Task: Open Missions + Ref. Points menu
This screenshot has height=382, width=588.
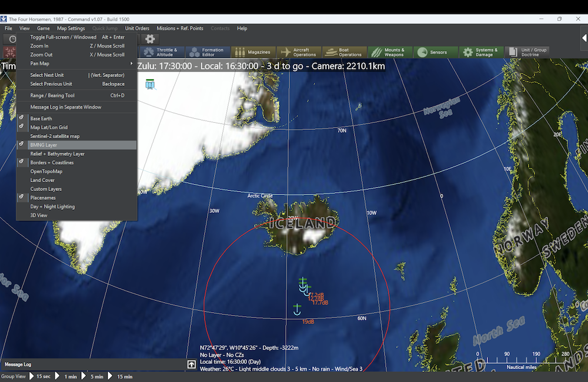Action: [x=179, y=28]
